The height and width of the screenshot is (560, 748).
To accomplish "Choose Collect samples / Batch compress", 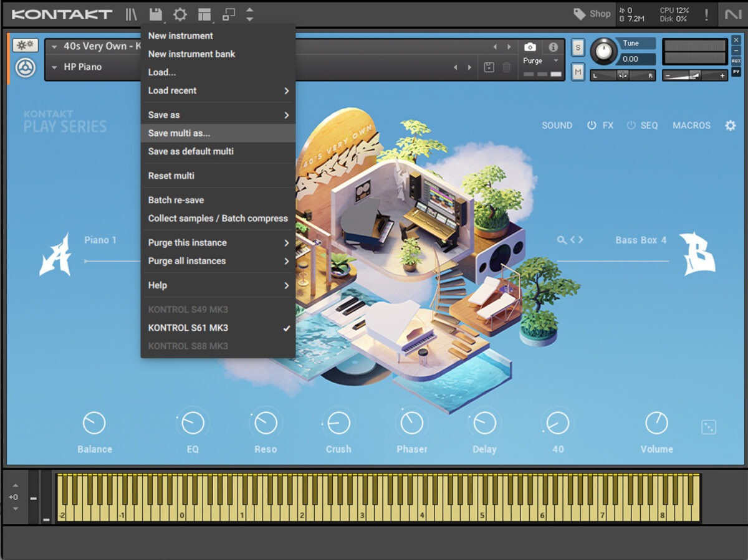I will pos(218,218).
